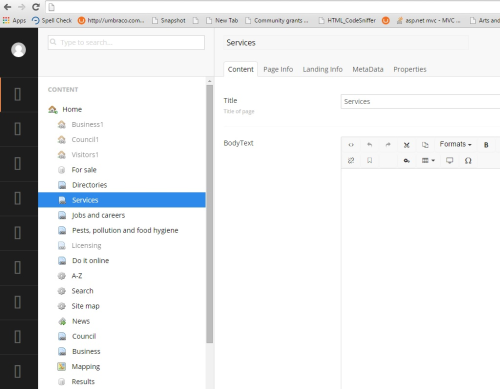Select the Mapping tree node
Screen dimensions: 500x389
coord(86,367)
